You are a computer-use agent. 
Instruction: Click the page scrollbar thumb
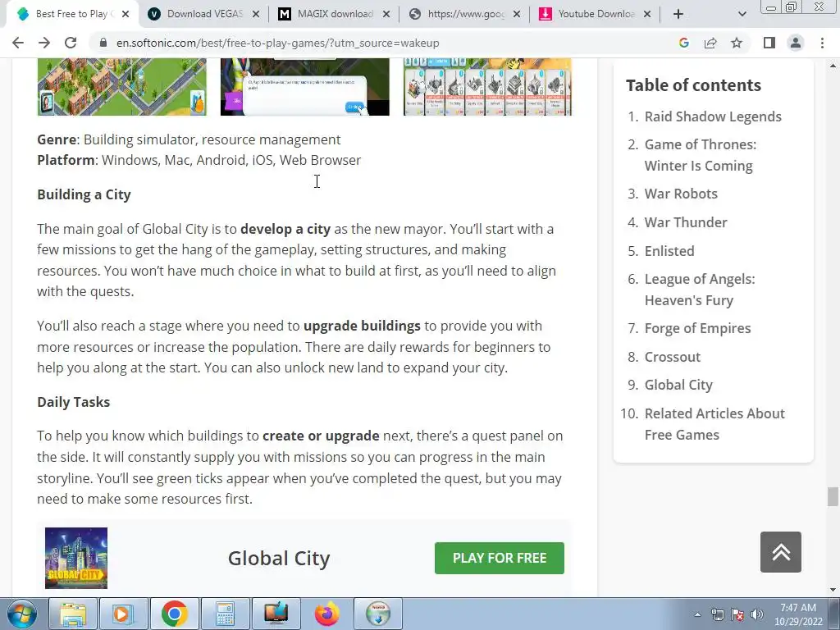click(x=833, y=496)
